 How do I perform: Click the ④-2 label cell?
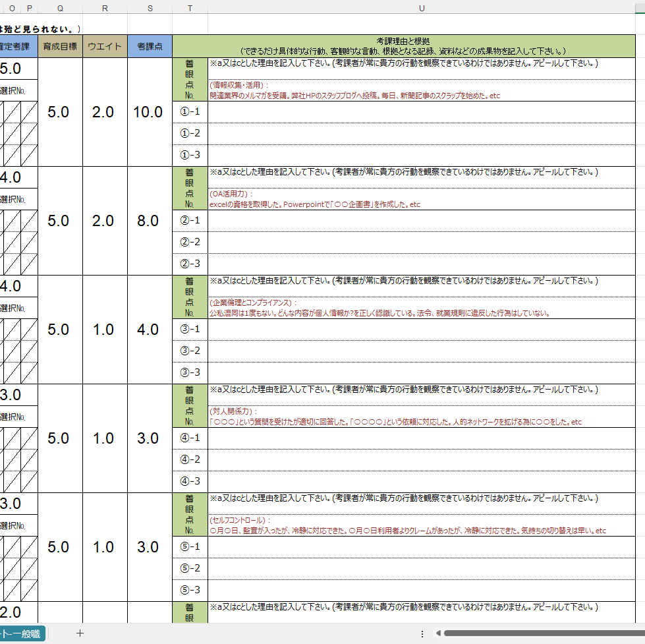point(190,459)
